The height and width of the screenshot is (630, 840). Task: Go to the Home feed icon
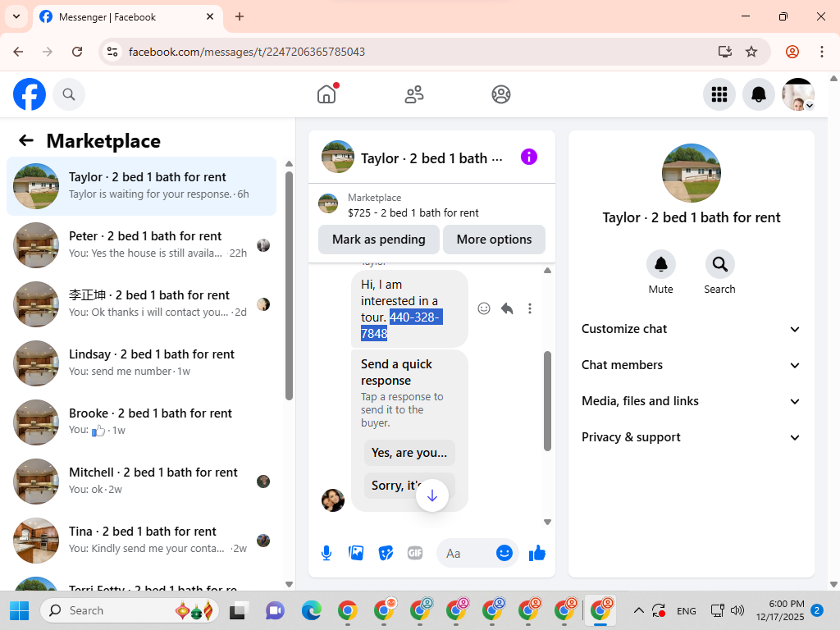point(326,94)
